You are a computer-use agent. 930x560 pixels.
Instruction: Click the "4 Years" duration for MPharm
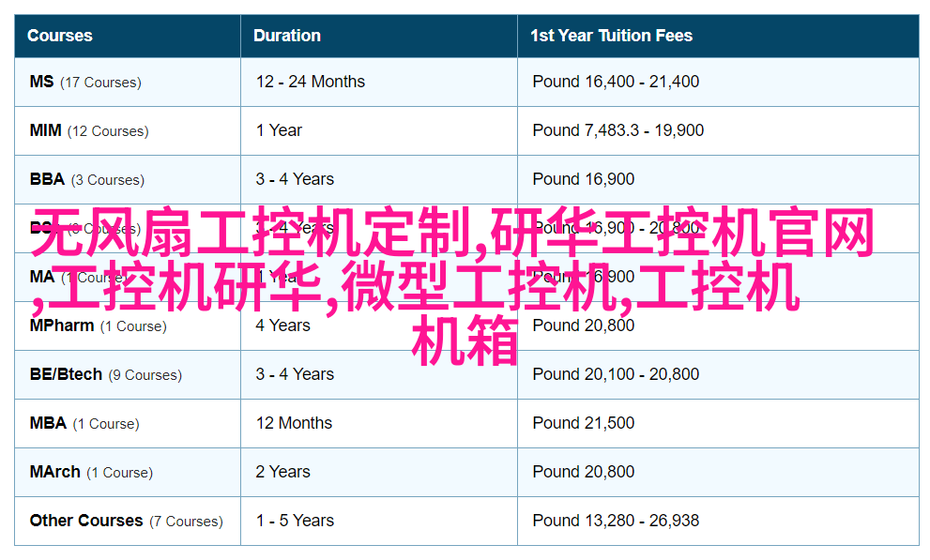tap(282, 325)
